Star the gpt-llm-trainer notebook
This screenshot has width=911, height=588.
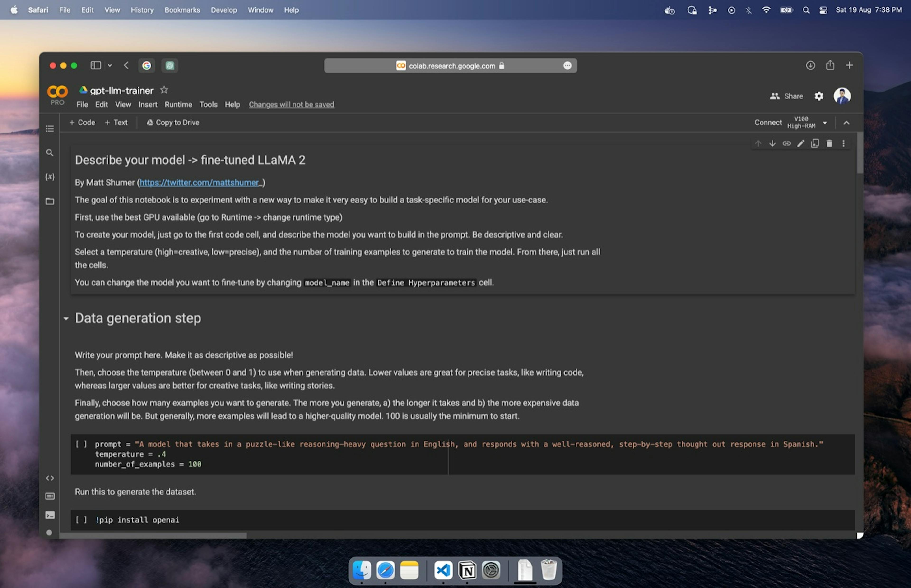pos(164,90)
